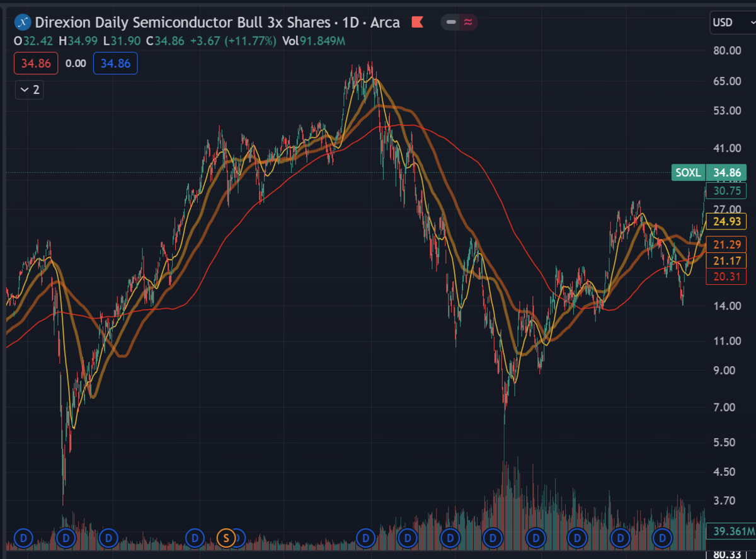The image size is (756, 559).
Task: Click the 0.00 spread value
Action: (x=76, y=64)
